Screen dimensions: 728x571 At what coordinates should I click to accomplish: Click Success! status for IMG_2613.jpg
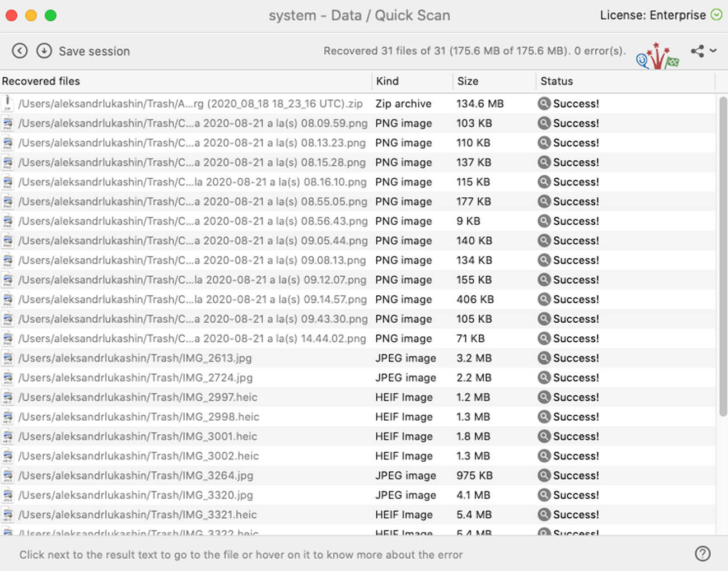(576, 358)
